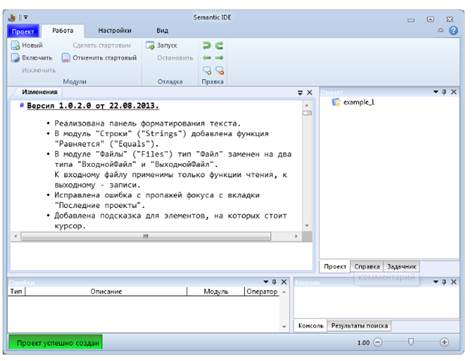Click the Новый module page icon
Image resolution: width=475 pixels, height=361 pixels.
coord(15,45)
